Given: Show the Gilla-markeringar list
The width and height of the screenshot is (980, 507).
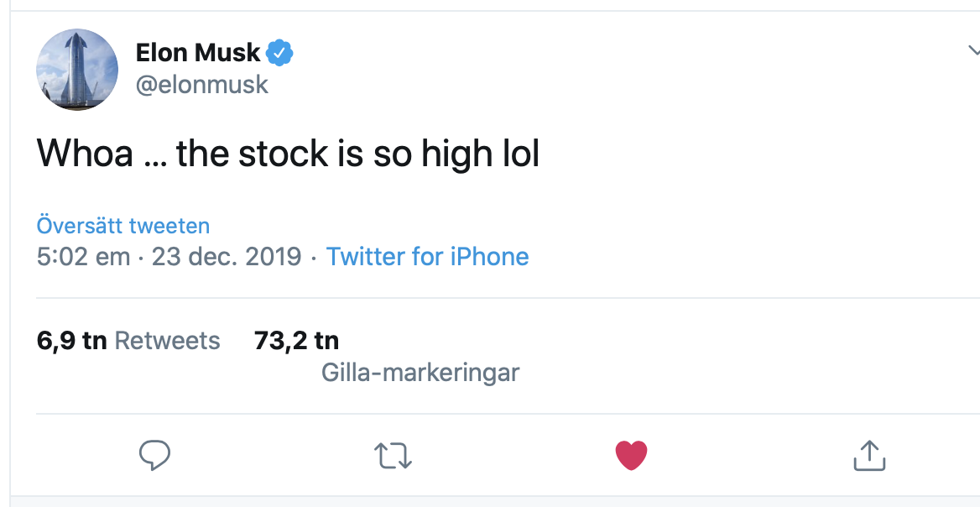Looking at the screenshot, I should tap(420, 374).
